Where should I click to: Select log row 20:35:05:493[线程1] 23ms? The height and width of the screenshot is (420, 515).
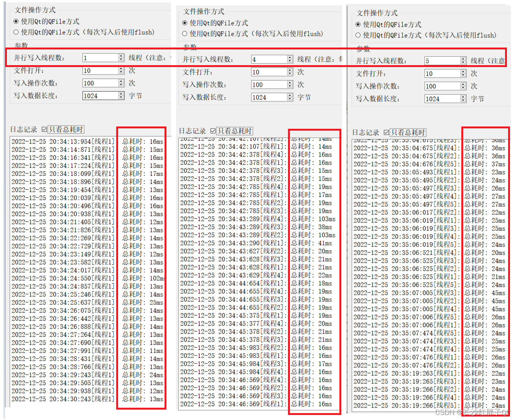[429, 172]
